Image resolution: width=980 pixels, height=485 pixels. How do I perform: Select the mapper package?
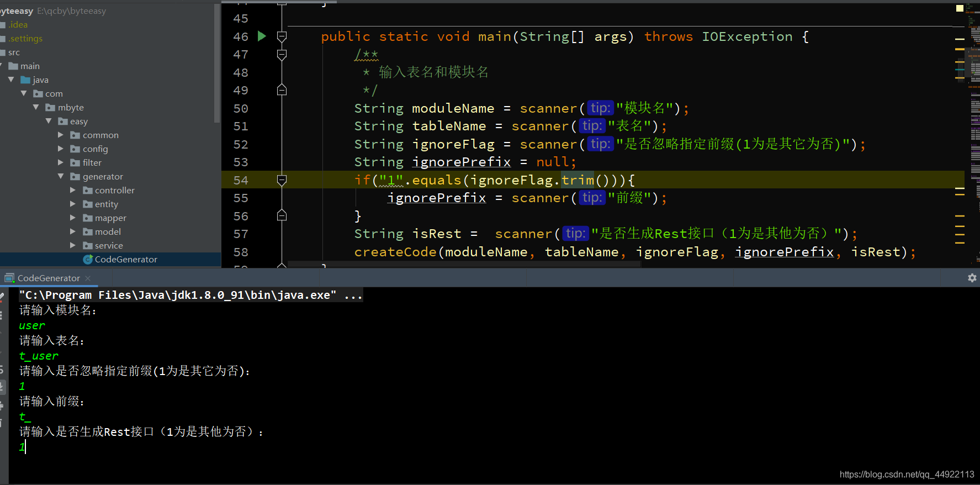pyautogui.click(x=110, y=218)
